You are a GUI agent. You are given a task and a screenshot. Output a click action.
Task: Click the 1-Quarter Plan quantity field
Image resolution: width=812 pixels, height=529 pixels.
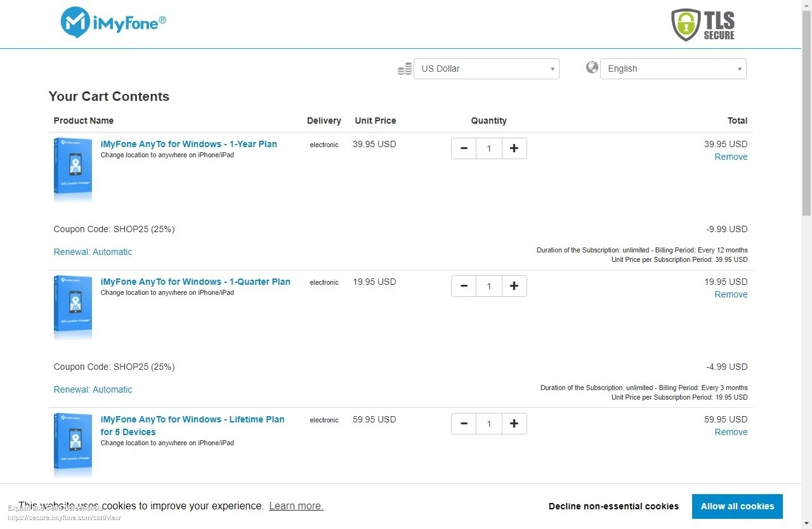(488, 286)
